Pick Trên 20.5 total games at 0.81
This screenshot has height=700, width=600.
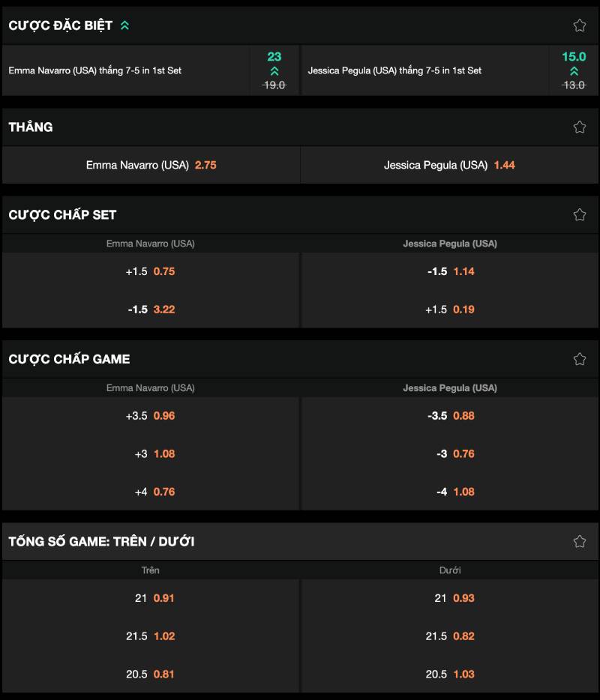coord(151,675)
